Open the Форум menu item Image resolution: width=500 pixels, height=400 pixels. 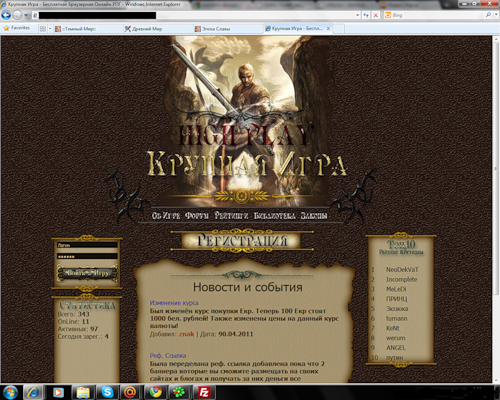[197, 216]
